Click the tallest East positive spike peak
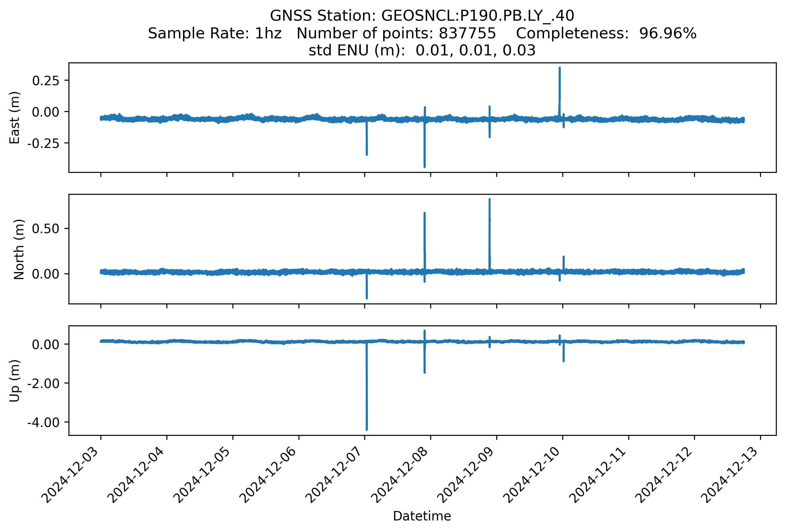Image resolution: width=785 pixels, height=532 pixels. pyautogui.click(x=559, y=68)
